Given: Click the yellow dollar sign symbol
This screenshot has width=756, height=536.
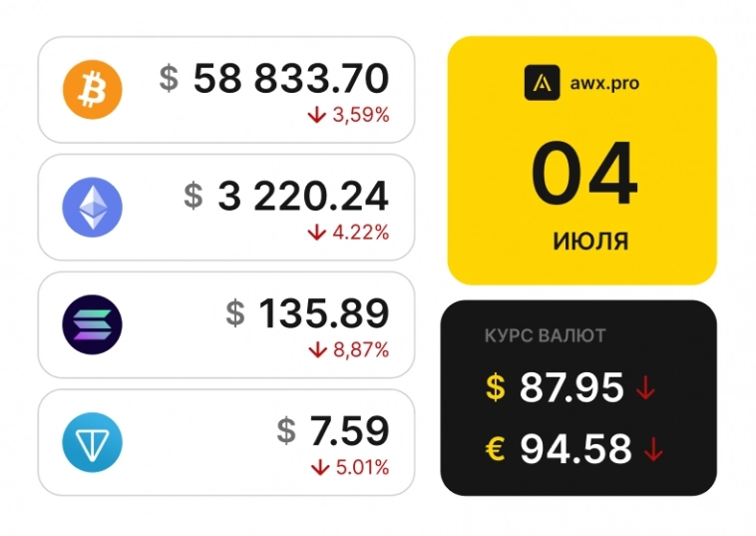Looking at the screenshot, I should (x=496, y=387).
